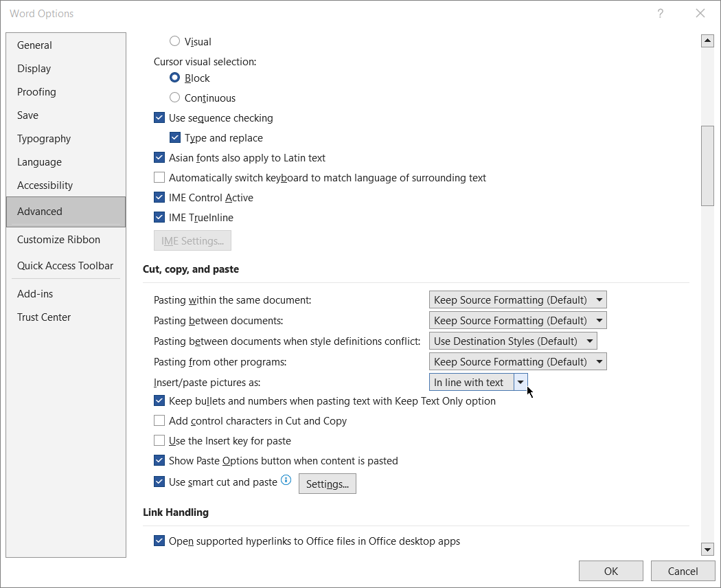
Task: Toggle Open supported hyperlinks in Office desktop apps
Action: click(x=159, y=541)
